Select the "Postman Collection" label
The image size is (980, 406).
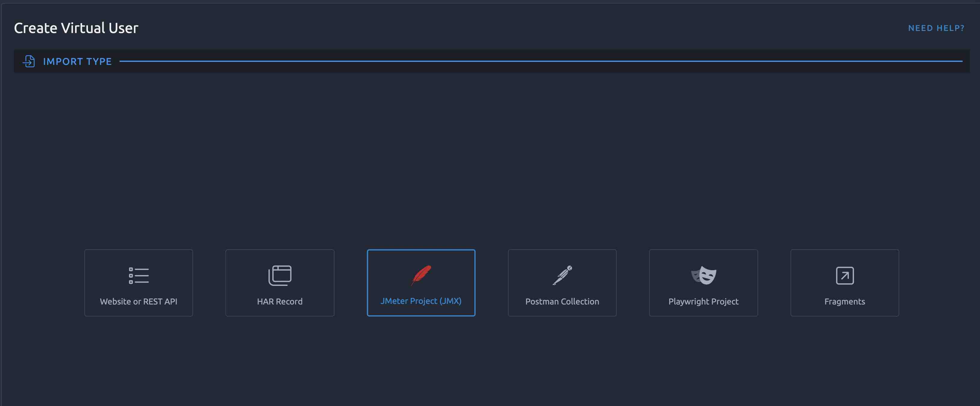click(562, 301)
